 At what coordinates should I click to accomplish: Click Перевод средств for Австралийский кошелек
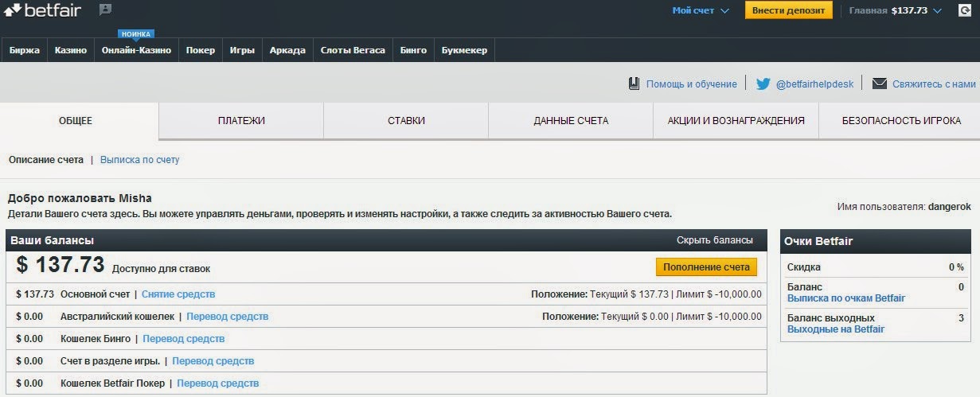228,317
